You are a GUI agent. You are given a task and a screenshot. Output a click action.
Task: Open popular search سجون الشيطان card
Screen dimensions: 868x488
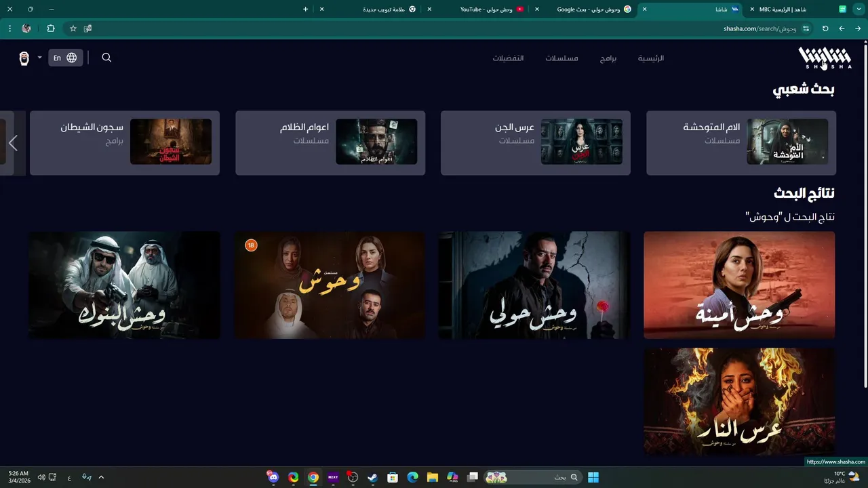click(125, 143)
